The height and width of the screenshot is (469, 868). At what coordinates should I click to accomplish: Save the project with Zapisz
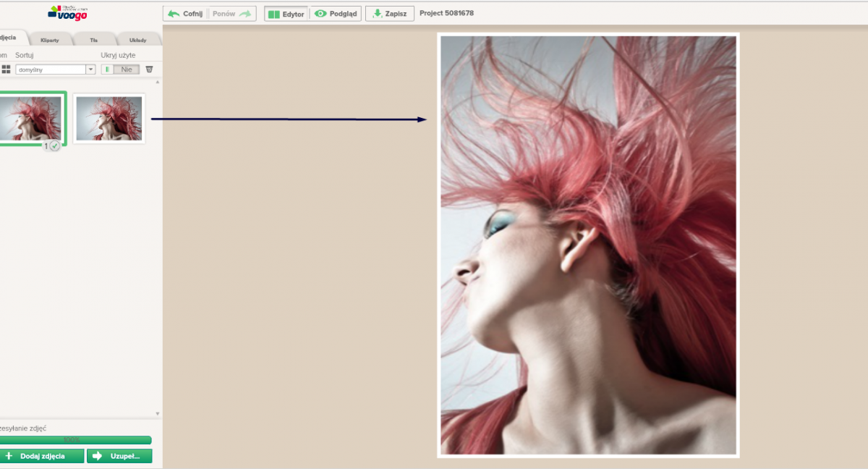click(390, 14)
